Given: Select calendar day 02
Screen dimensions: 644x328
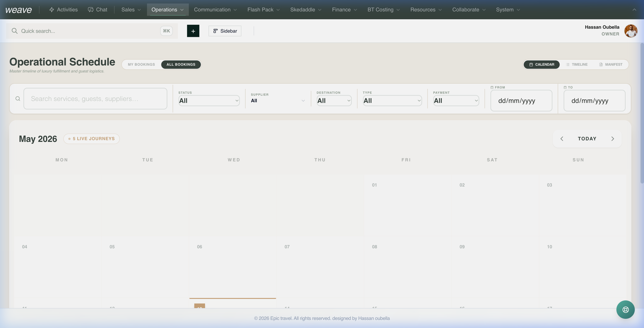Looking at the screenshot, I should 495,205.
